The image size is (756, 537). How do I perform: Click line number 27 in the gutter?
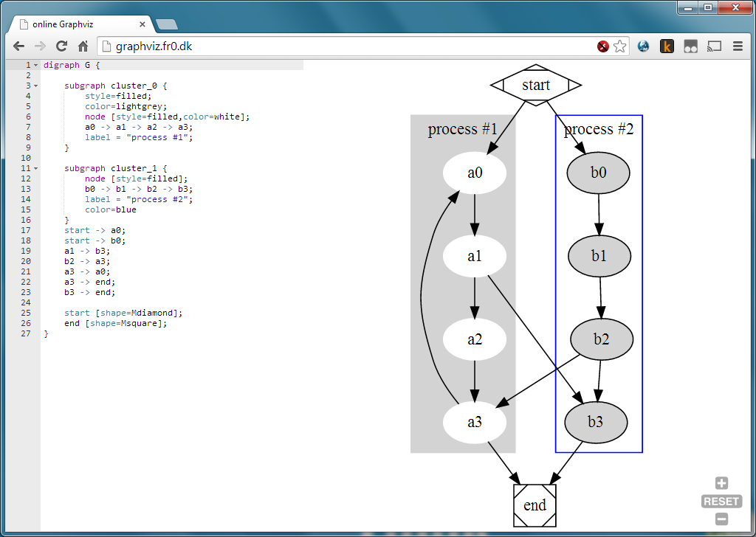tap(26, 333)
